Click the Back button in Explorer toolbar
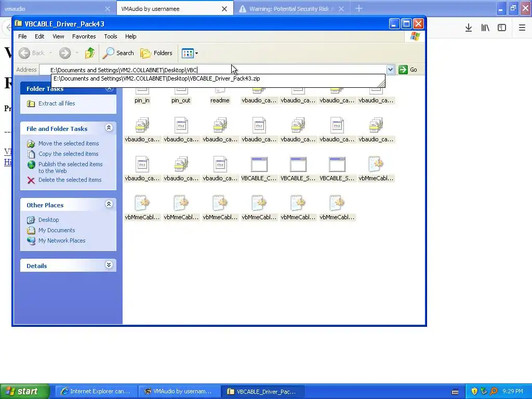Screen dimensions: 532x399 (x=32, y=53)
